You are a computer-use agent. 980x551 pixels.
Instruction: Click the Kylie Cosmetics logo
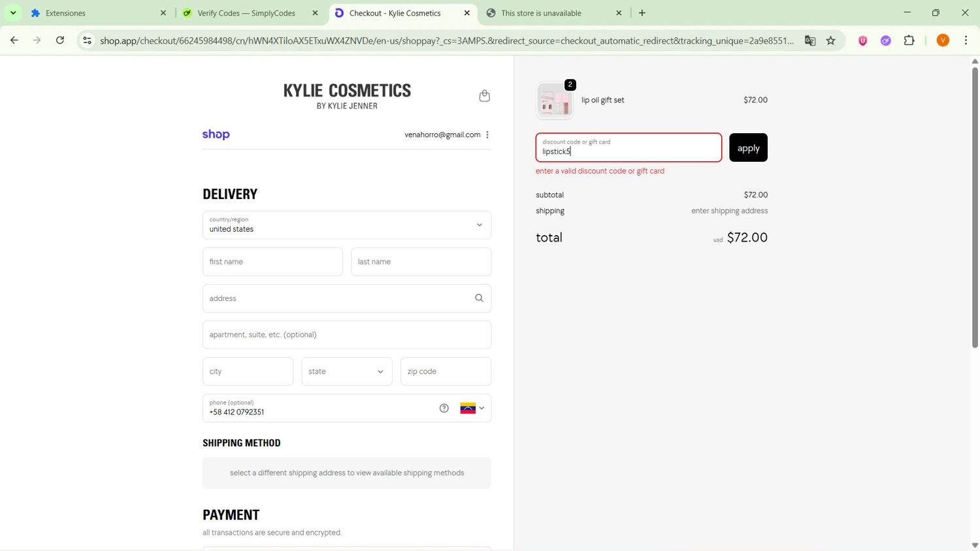coord(347,96)
